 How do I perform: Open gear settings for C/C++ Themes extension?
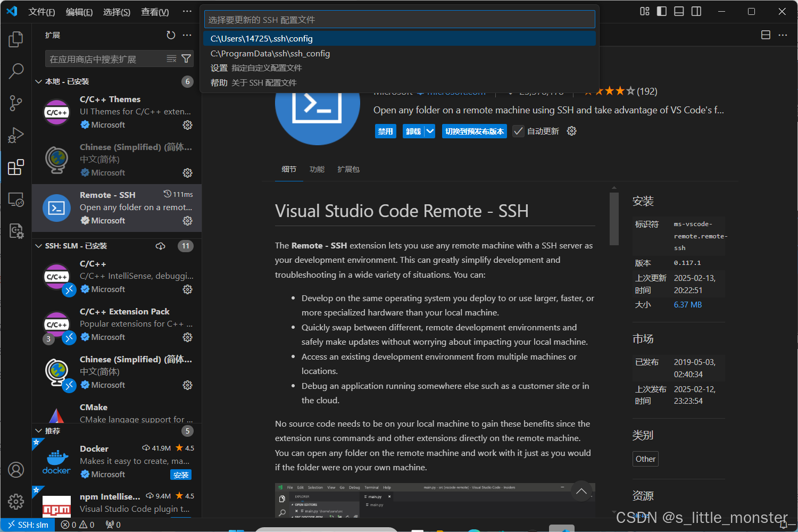pos(187,125)
